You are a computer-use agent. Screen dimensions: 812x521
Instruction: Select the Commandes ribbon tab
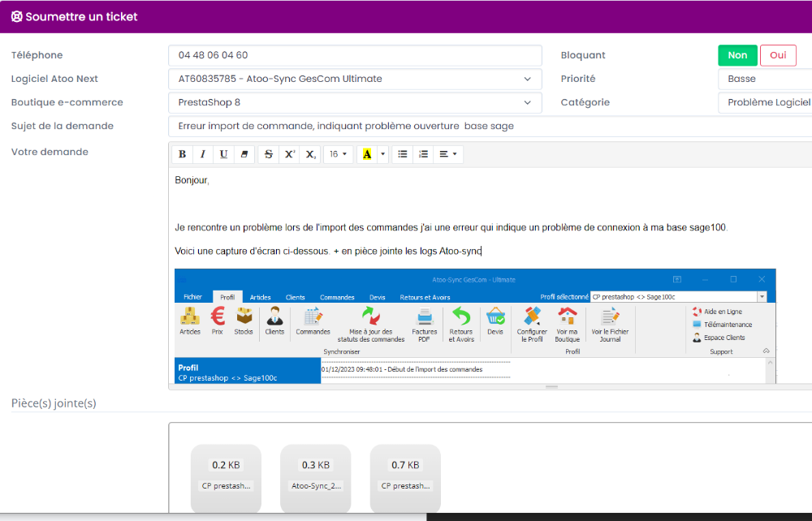[x=337, y=297]
